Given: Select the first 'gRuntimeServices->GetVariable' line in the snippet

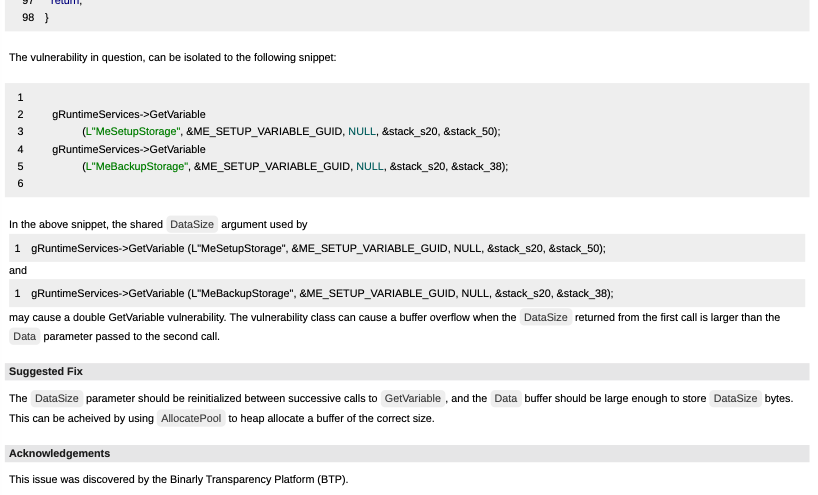Looking at the screenshot, I should coord(129,114).
